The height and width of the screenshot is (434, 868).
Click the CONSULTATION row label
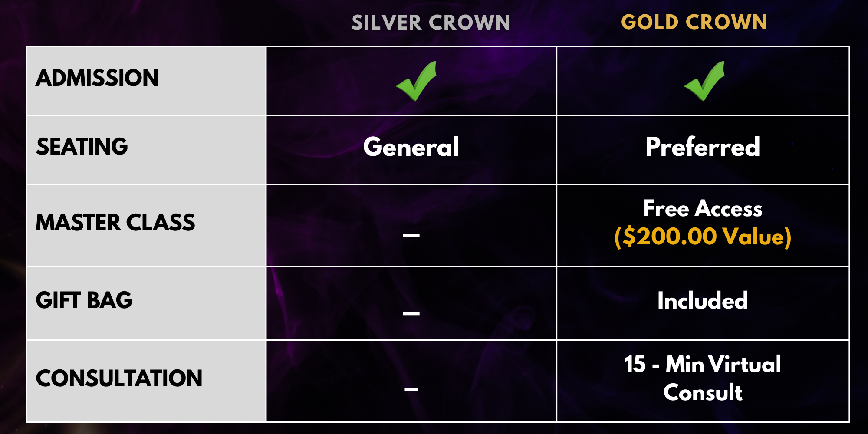[x=119, y=378]
